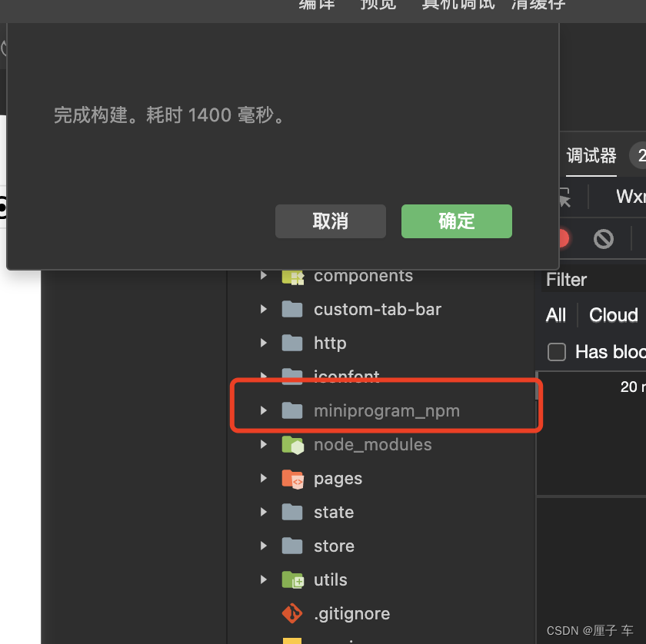Click the 确定 confirm button
Image resolution: width=646 pixels, height=644 pixels.
click(456, 221)
